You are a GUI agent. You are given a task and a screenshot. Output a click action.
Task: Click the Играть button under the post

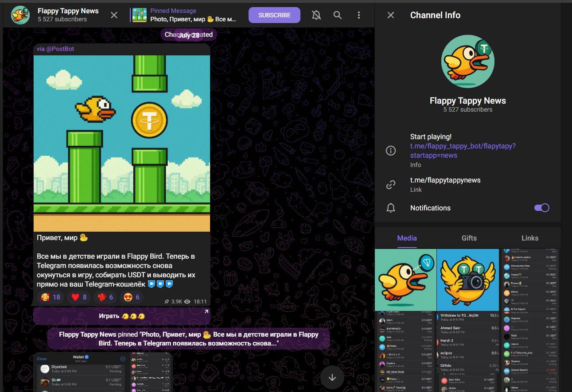pyautogui.click(x=121, y=316)
